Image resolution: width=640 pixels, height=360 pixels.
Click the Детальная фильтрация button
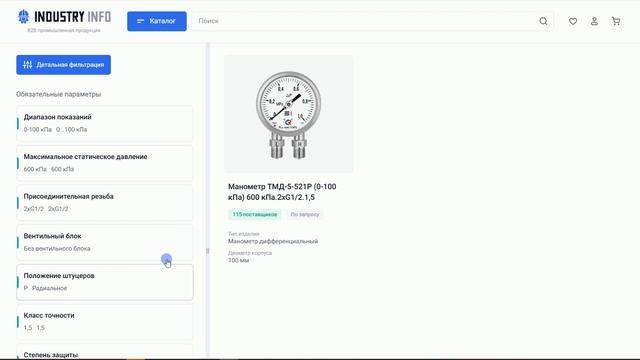pyautogui.click(x=64, y=65)
